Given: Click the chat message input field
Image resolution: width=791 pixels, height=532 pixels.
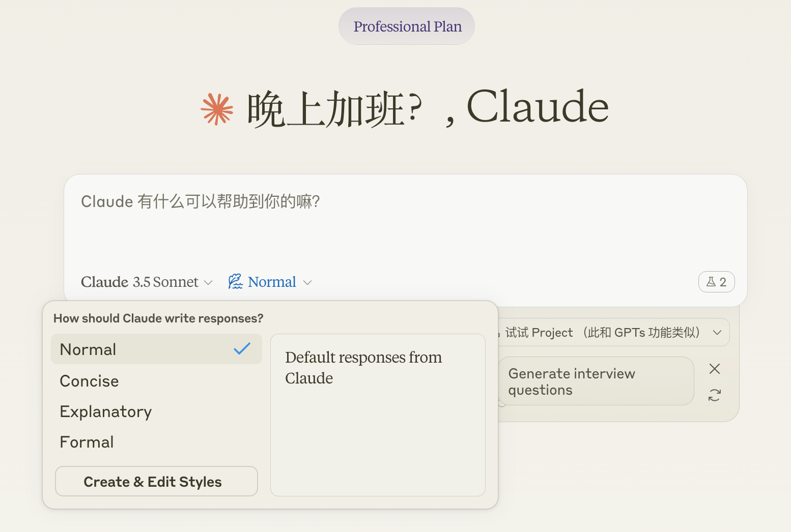Looking at the screenshot, I should [405, 224].
